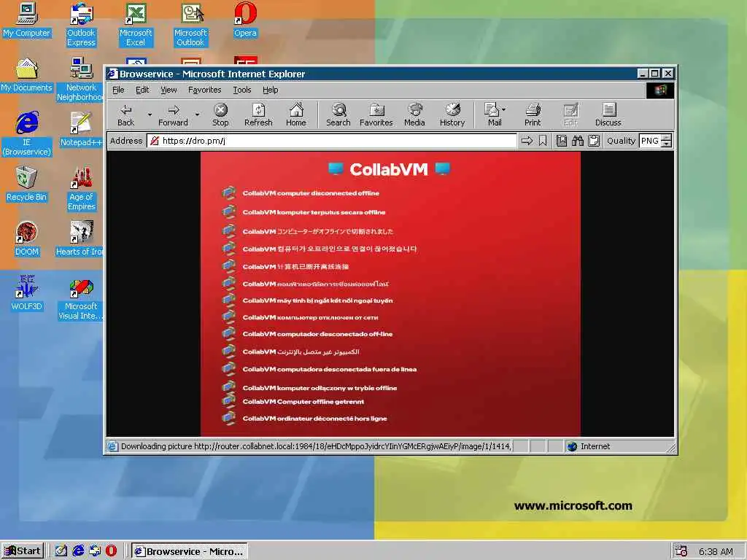This screenshot has width=747, height=560.
Task: Open the Edit menu
Action: pyautogui.click(x=142, y=90)
